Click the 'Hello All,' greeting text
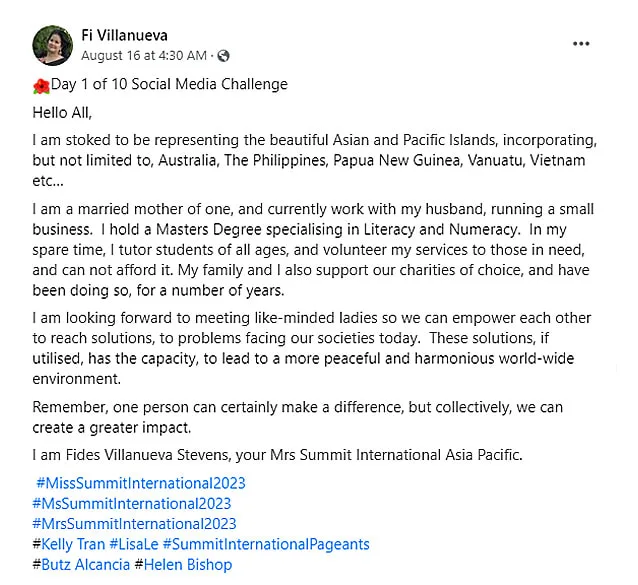 pyautogui.click(x=62, y=112)
